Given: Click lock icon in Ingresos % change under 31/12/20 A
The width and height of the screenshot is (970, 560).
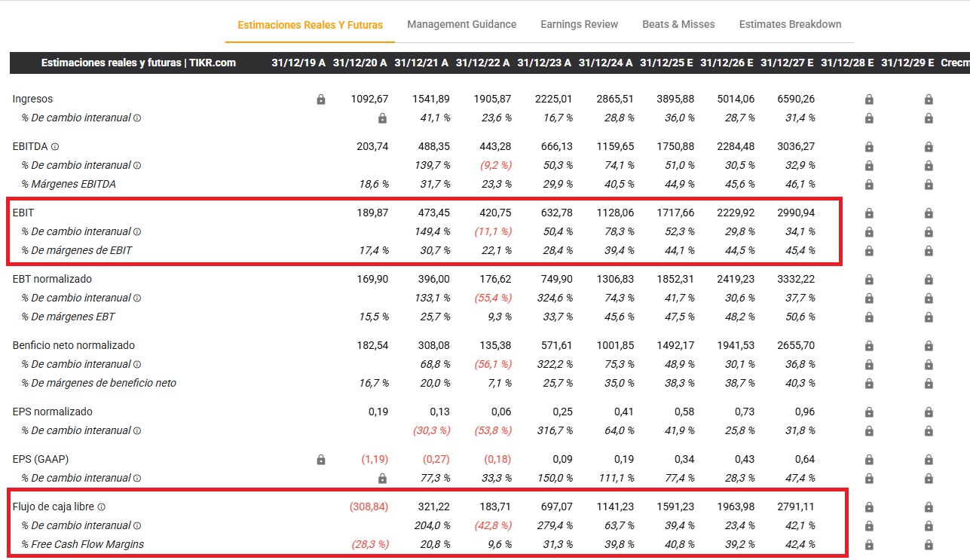Looking at the screenshot, I should [x=382, y=118].
